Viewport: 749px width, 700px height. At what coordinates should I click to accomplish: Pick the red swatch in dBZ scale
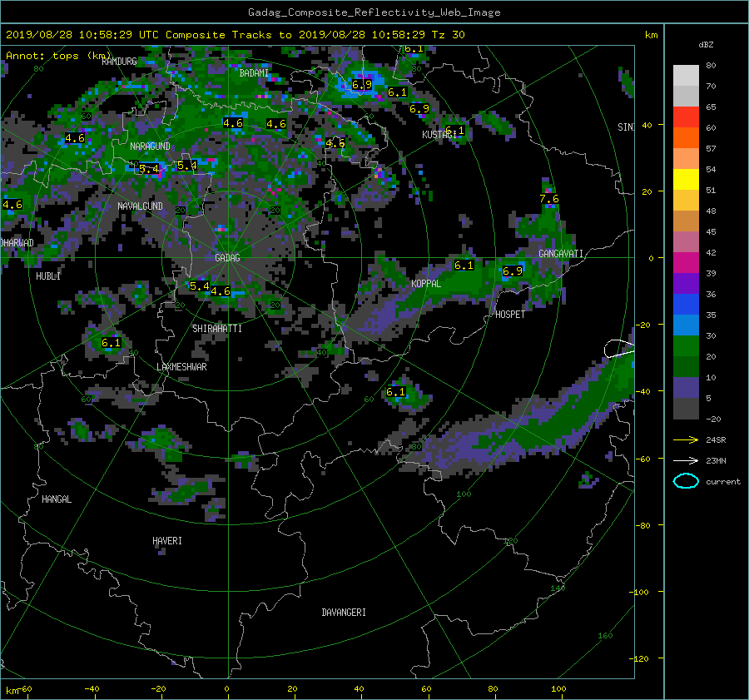coord(686,117)
